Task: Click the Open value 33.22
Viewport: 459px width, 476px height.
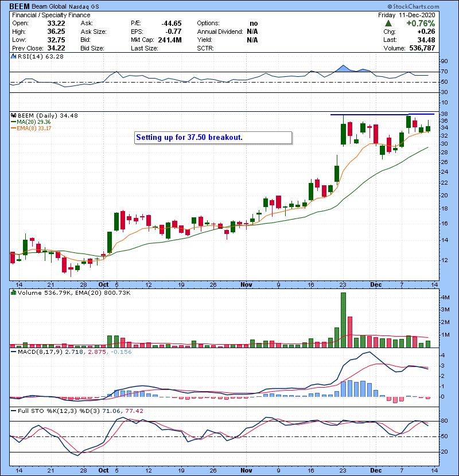Action: point(56,24)
